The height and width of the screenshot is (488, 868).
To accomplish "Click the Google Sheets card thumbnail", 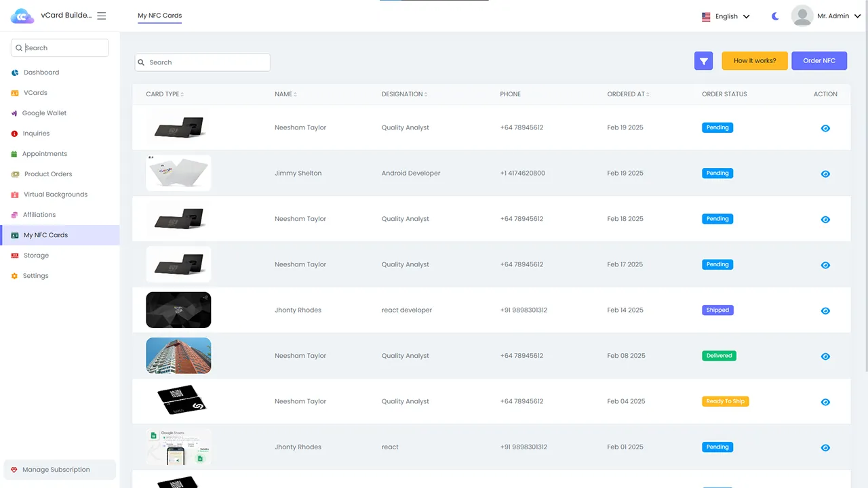I will tap(178, 447).
